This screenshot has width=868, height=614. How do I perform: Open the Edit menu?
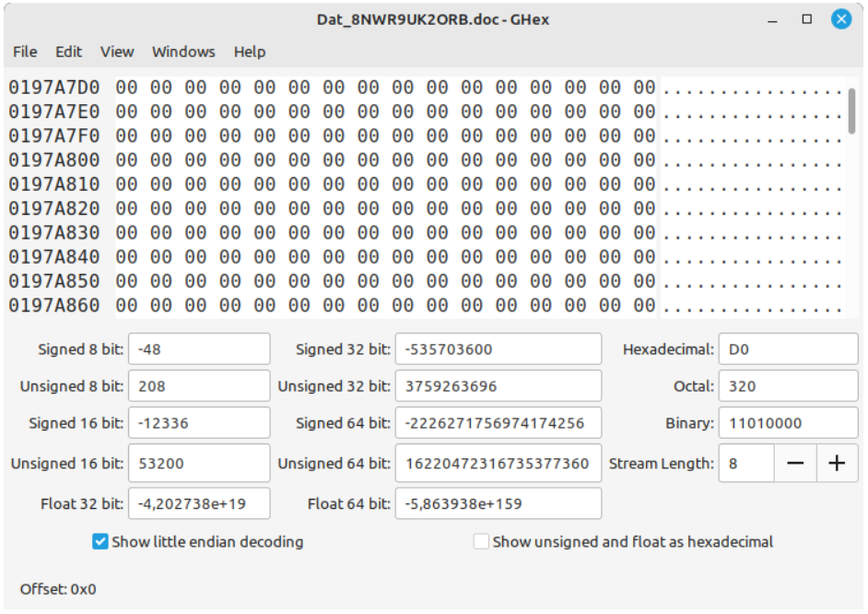[x=68, y=52]
